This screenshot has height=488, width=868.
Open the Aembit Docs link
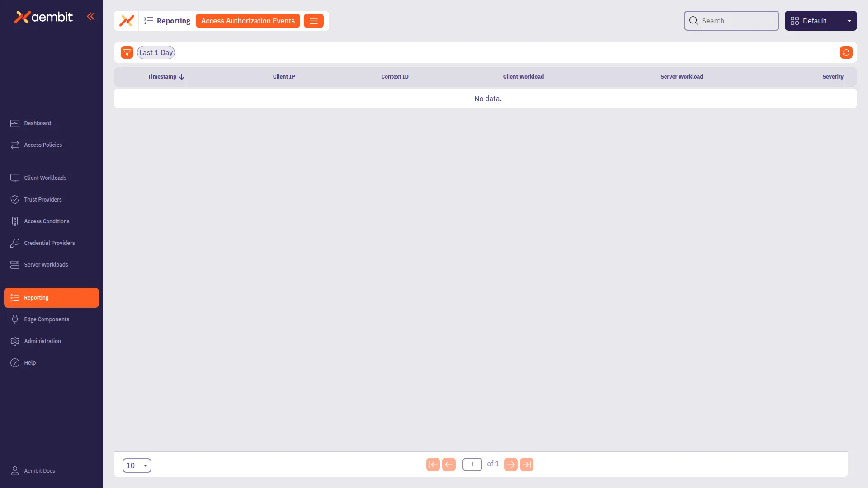click(x=39, y=471)
